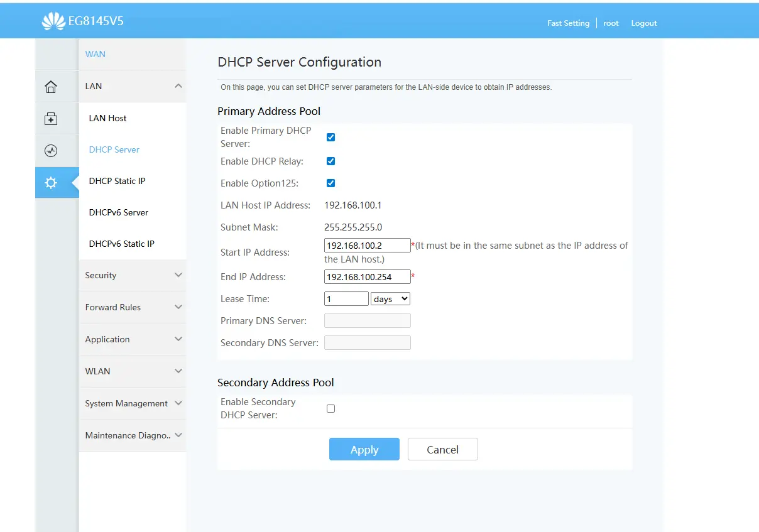Click the Secondary Address Pool heading

276,383
